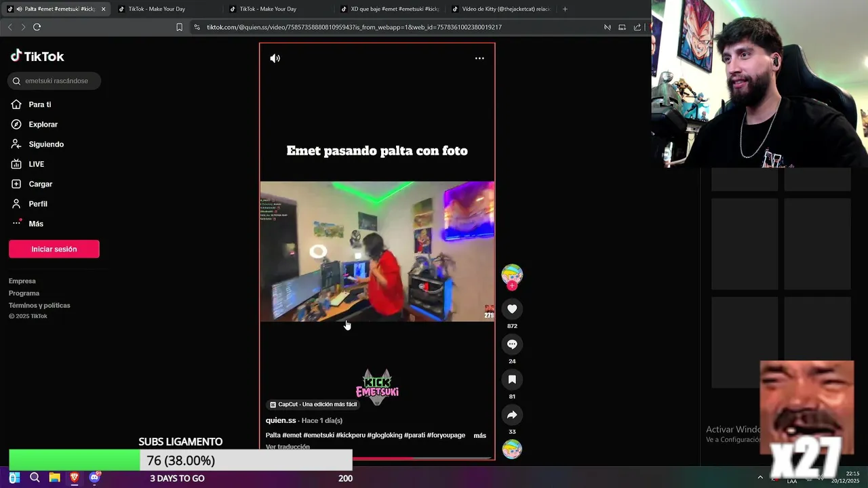Expand the Programa footer section

coord(24,293)
